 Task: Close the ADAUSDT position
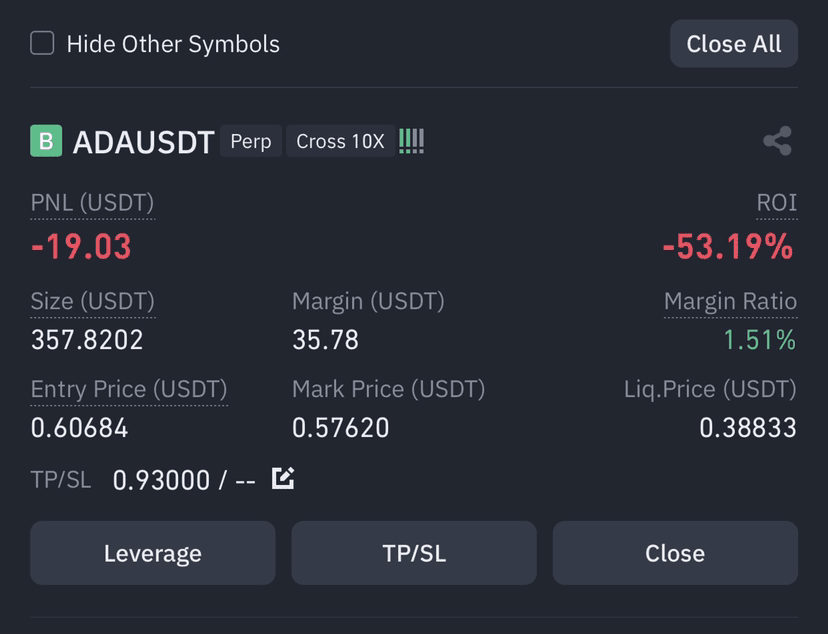pos(675,553)
